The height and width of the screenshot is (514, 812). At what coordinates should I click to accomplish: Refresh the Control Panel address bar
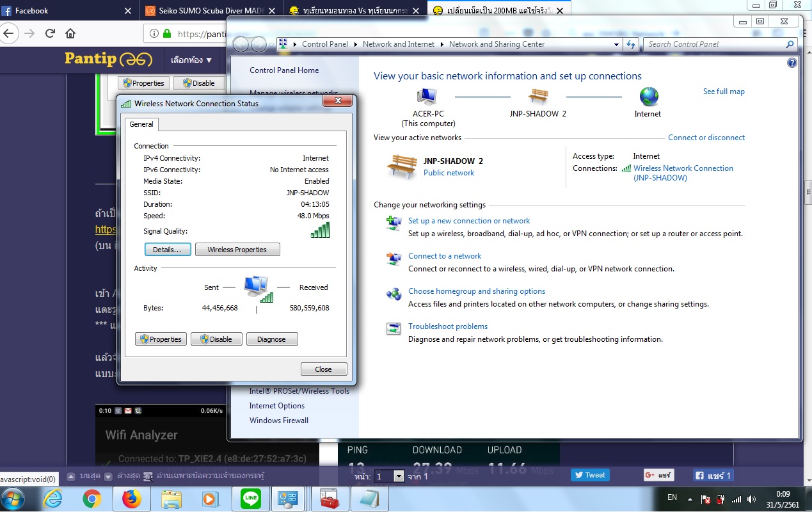coord(631,44)
